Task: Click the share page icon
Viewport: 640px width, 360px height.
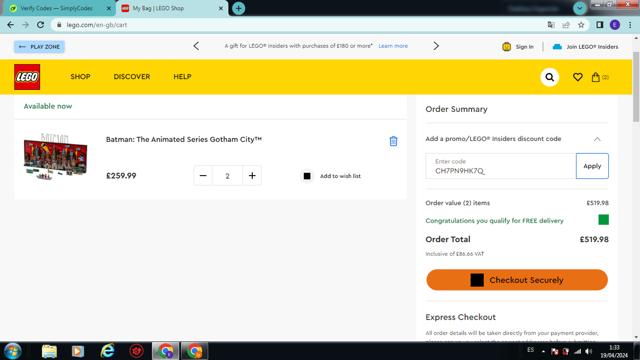Action: pyautogui.click(x=566, y=25)
